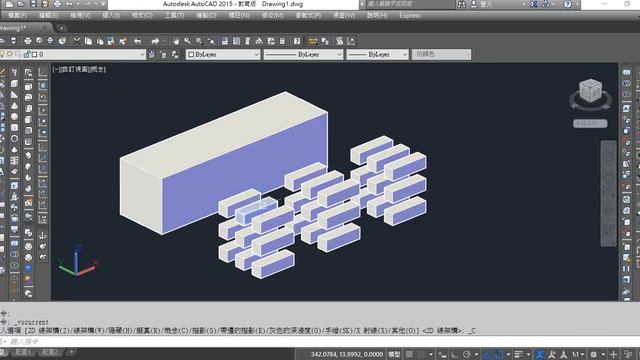
Task: Toggle the grid display in status bar
Action: (x=409, y=354)
